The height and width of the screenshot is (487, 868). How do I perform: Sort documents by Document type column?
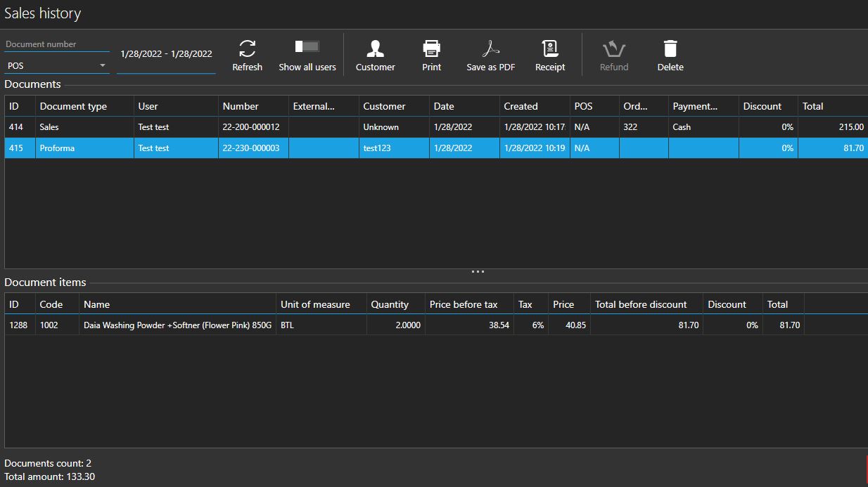73,106
